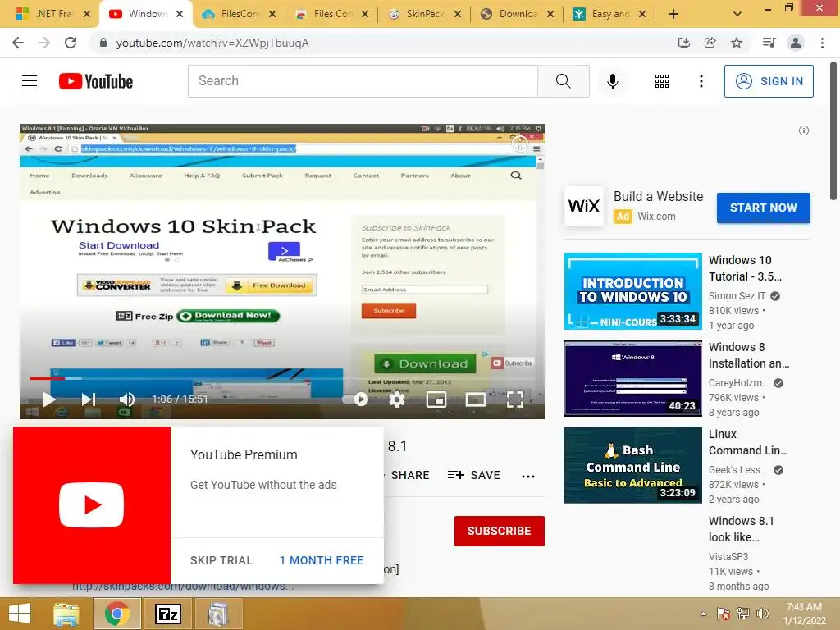Save video to a playlist
Viewport: 840px width, 630px height.
click(x=473, y=475)
